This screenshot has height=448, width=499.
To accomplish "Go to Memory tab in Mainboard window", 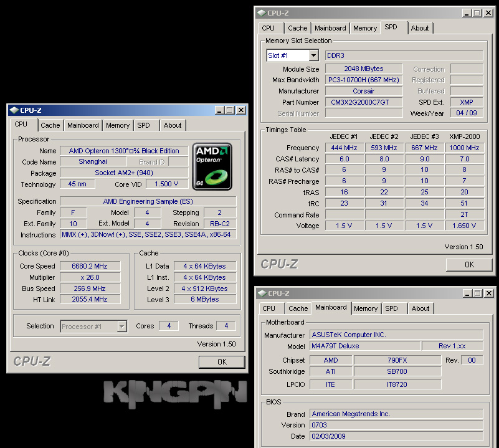I will coord(366,308).
